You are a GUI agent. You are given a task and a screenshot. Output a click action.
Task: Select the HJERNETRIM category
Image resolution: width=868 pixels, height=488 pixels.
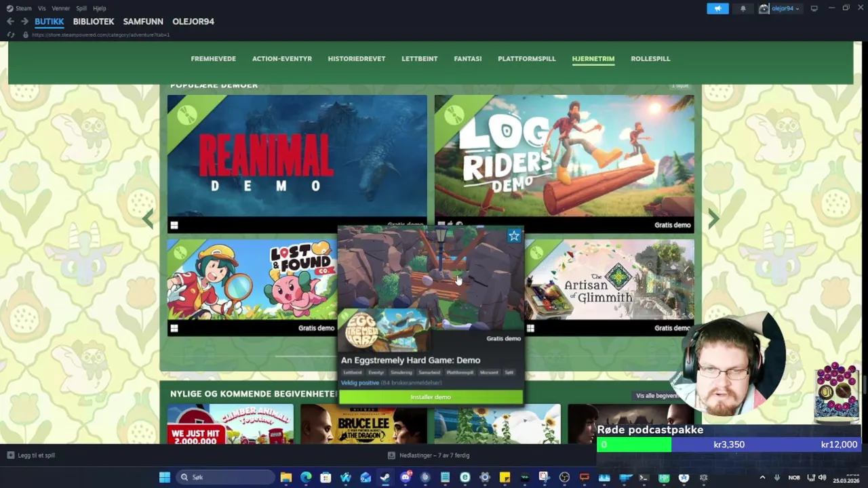pos(593,59)
